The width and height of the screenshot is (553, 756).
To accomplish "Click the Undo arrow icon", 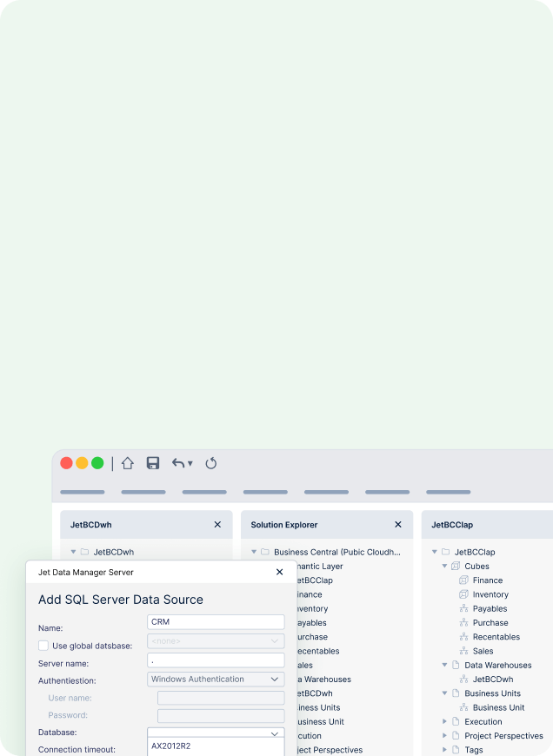I will point(178,463).
